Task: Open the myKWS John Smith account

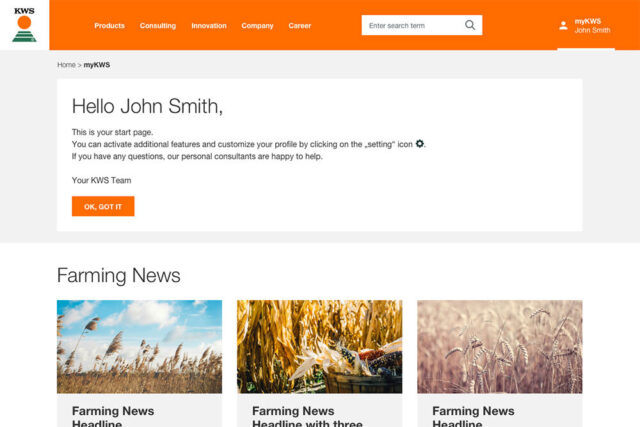Action: click(x=592, y=25)
